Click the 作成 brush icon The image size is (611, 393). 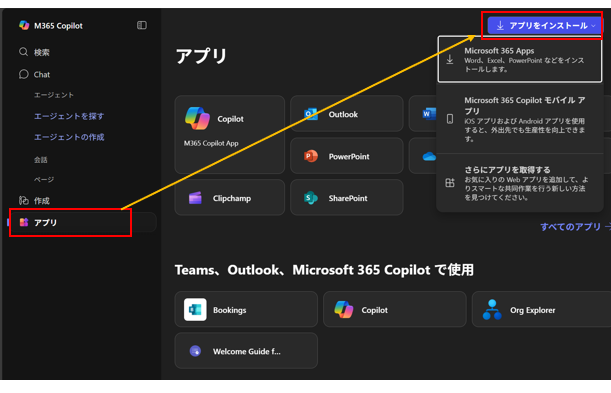[24, 200]
